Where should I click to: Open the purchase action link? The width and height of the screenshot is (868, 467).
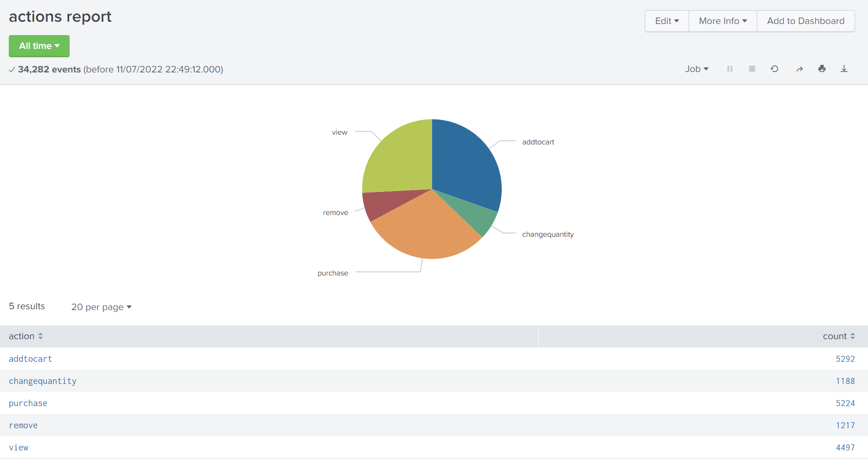click(28, 403)
